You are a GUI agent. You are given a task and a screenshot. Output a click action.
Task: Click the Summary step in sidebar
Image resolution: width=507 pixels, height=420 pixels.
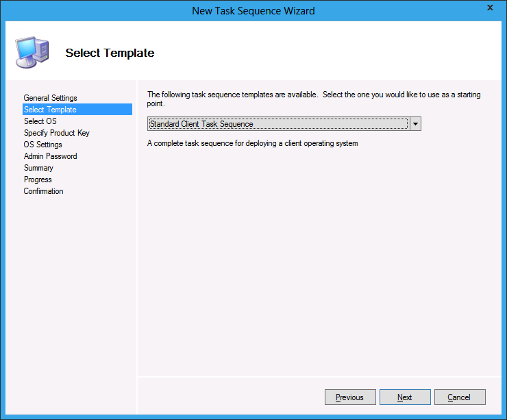(x=38, y=168)
